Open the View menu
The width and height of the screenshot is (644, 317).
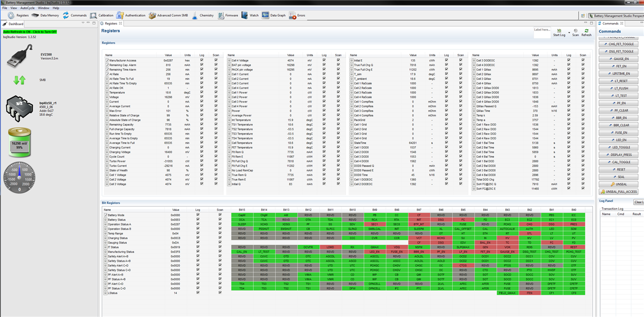[x=14, y=8]
